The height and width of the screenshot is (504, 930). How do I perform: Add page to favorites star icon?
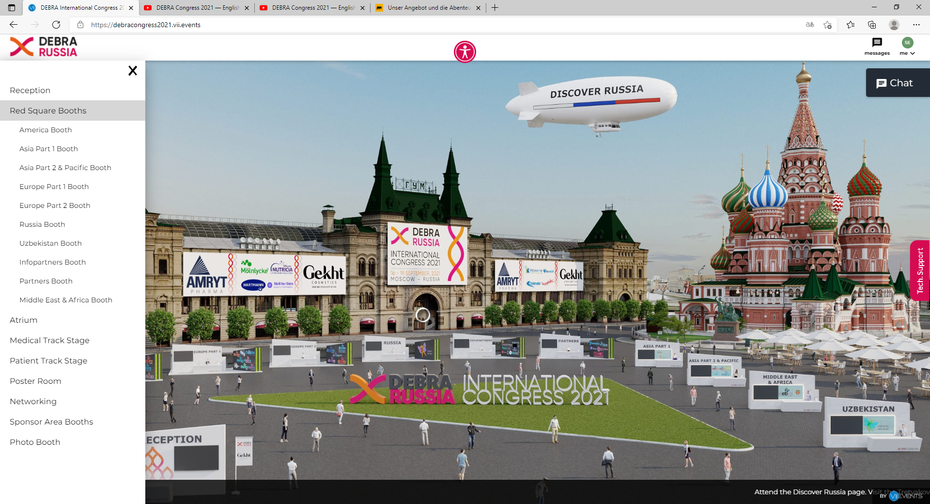827,25
